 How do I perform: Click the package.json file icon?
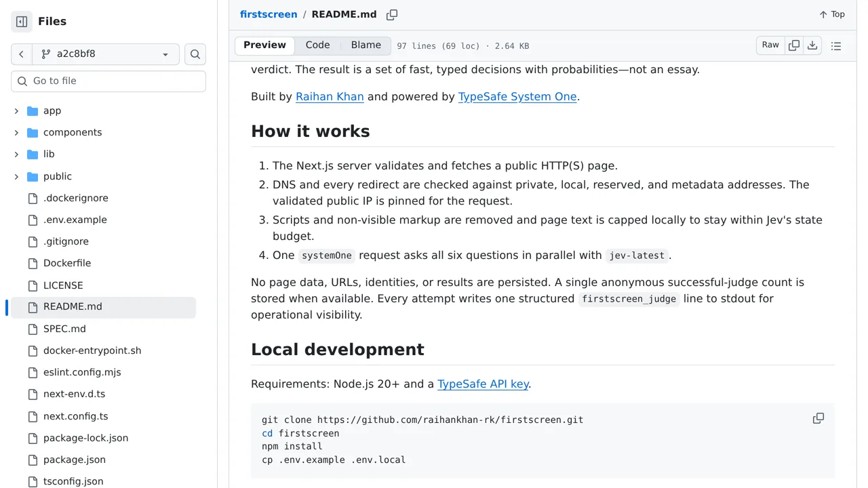click(33, 460)
